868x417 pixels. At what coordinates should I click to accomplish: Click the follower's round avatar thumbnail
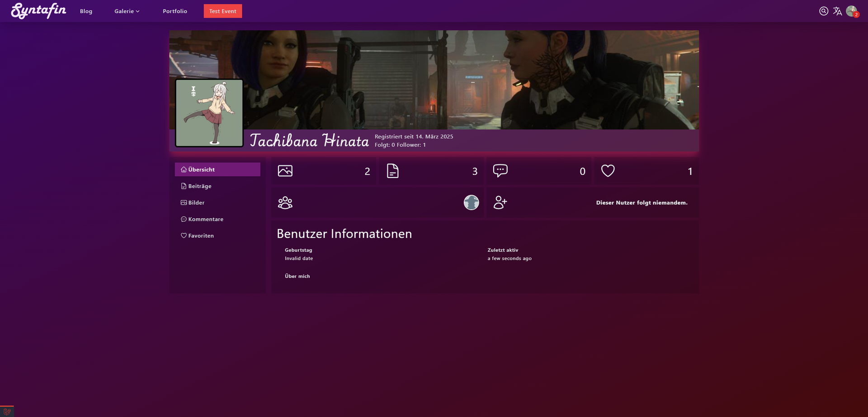click(471, 202)
